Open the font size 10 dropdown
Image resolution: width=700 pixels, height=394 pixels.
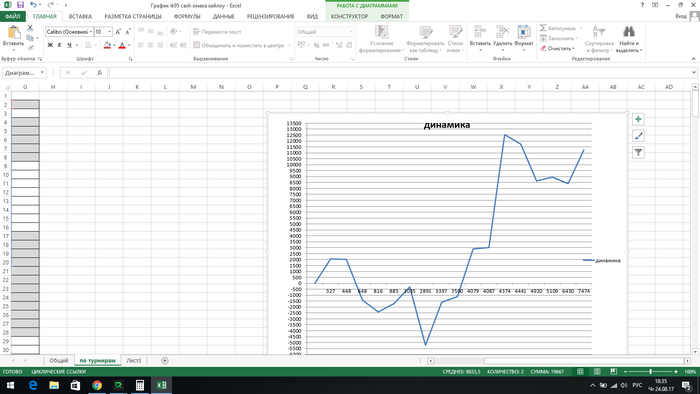(109, 32)
